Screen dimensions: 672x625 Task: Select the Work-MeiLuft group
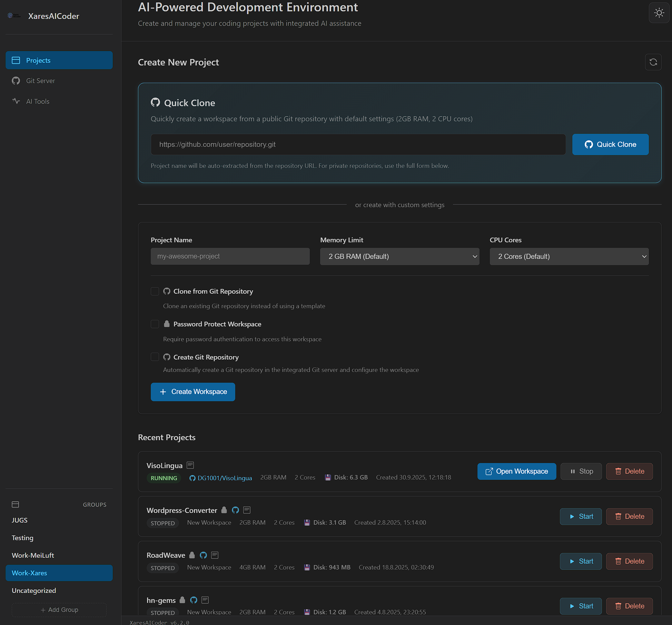tap(33, 555)
